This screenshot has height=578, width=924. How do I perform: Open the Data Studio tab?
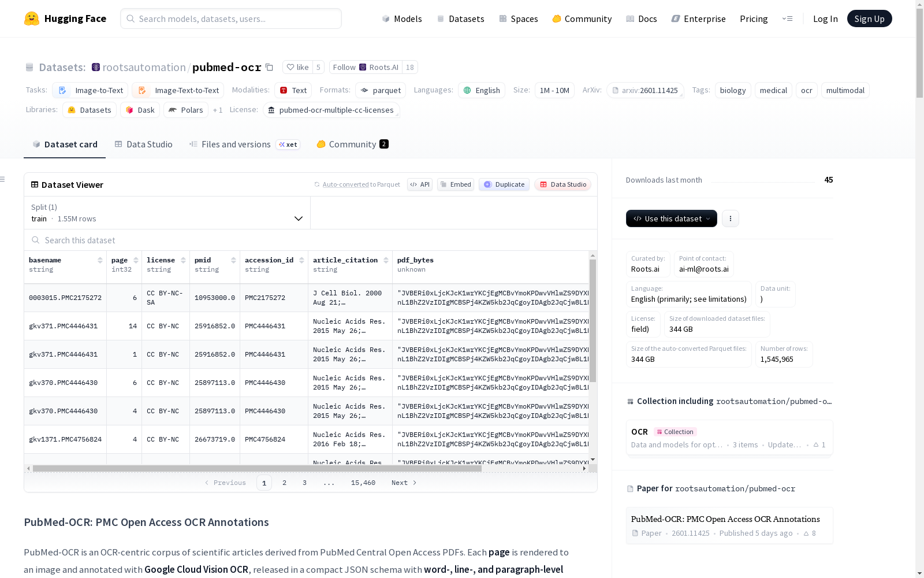pos(143,144)
